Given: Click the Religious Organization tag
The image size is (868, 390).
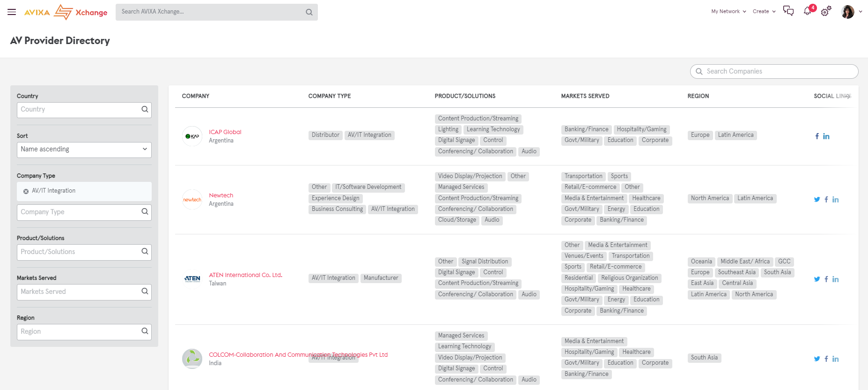Looking at the screenshot, I should (629, 278).
